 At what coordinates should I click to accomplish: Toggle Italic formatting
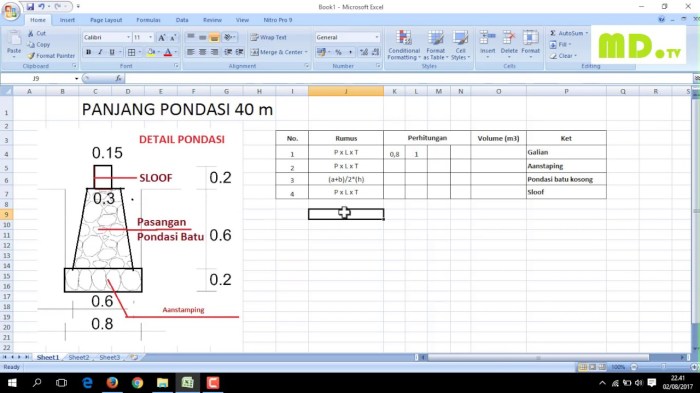coord(100,52)
